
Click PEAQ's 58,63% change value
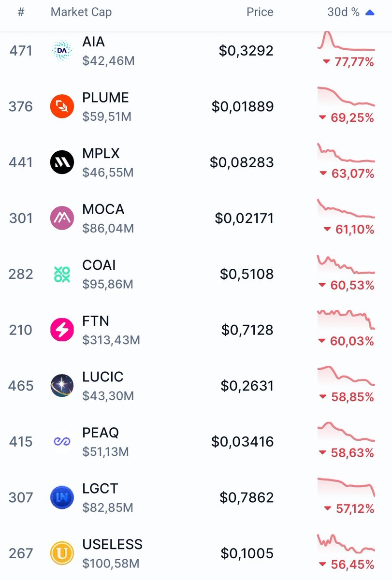pyautogui.click(x=352, y=453)
